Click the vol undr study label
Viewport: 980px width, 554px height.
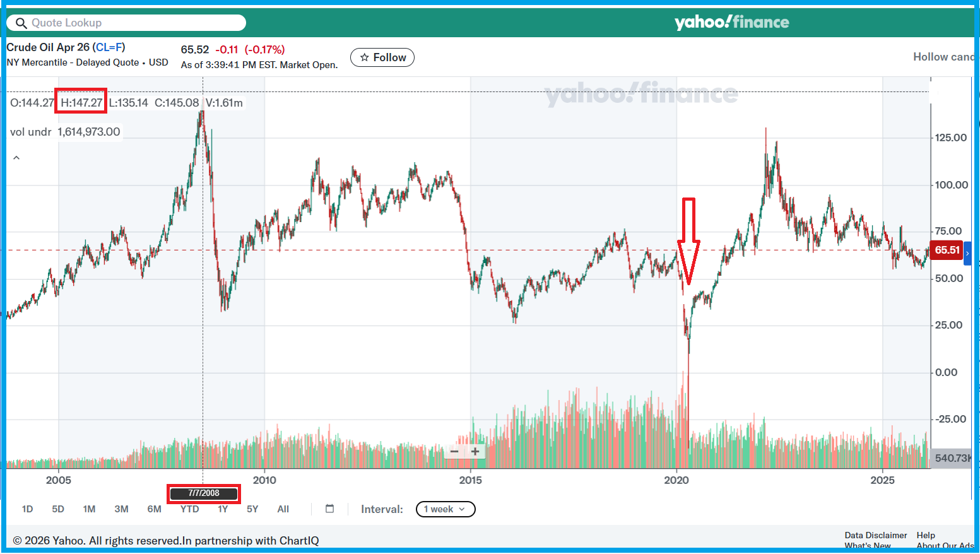click(x=30, y=132)
